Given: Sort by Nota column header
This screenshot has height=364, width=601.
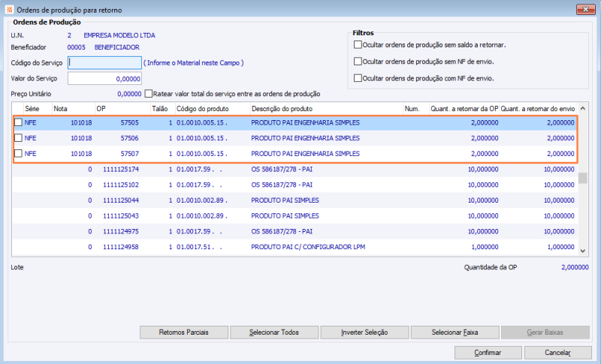Looking at the screenshot, I should click(x=73, y=109).
